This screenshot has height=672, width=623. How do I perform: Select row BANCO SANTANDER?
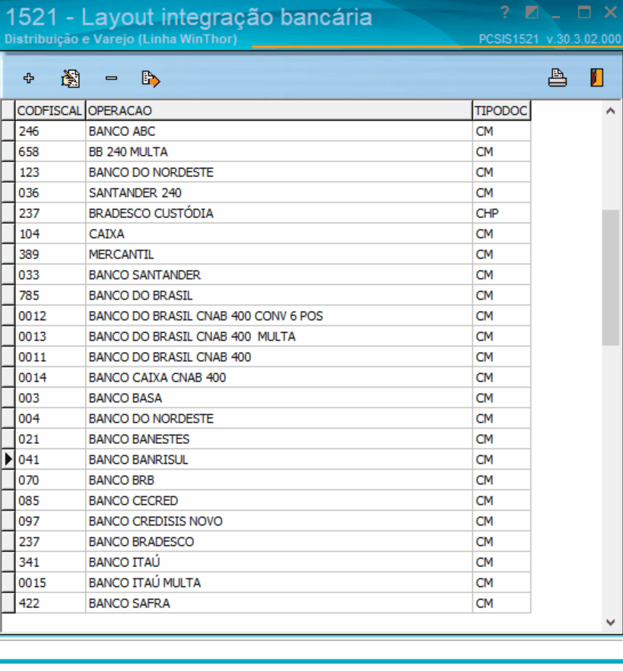(272, 275)
